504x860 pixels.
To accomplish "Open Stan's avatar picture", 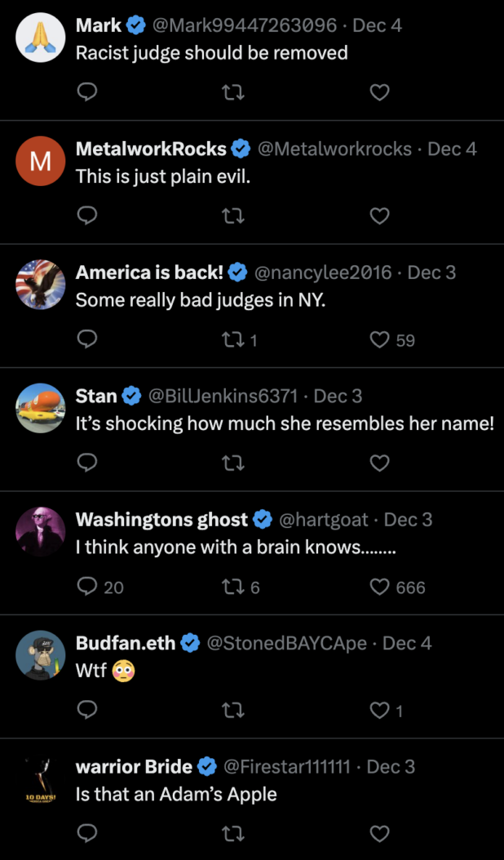I will pyautogui.click(x=40, y=408).
